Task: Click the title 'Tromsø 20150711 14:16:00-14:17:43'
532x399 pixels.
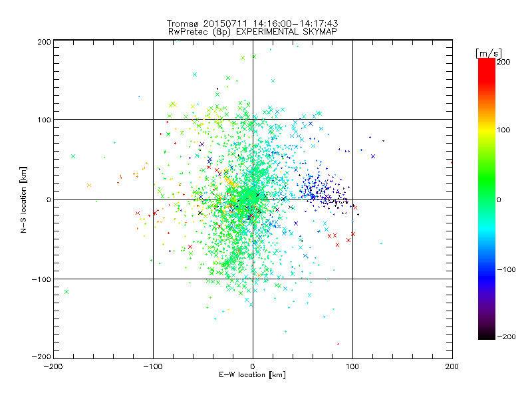Action: [x=252, y=23]
